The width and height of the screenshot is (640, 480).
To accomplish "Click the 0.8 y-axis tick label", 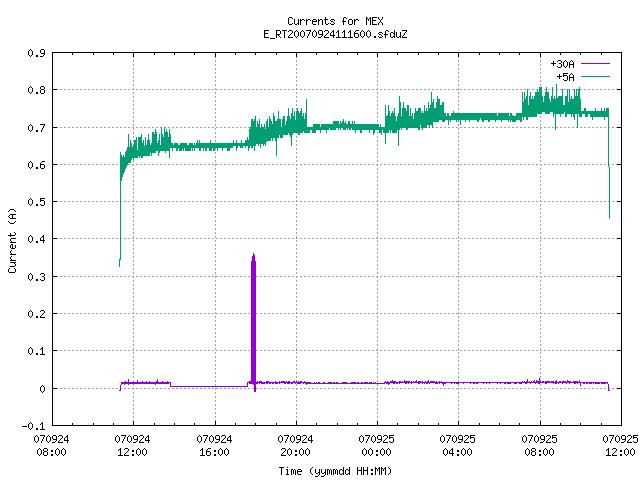I will [36, 90].
